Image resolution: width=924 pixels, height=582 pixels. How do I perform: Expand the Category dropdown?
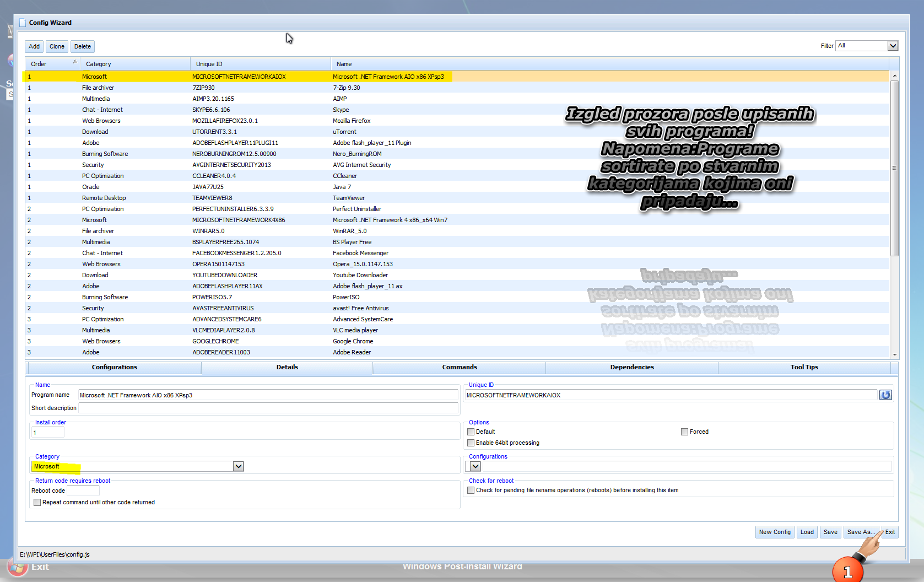(238, 466)
